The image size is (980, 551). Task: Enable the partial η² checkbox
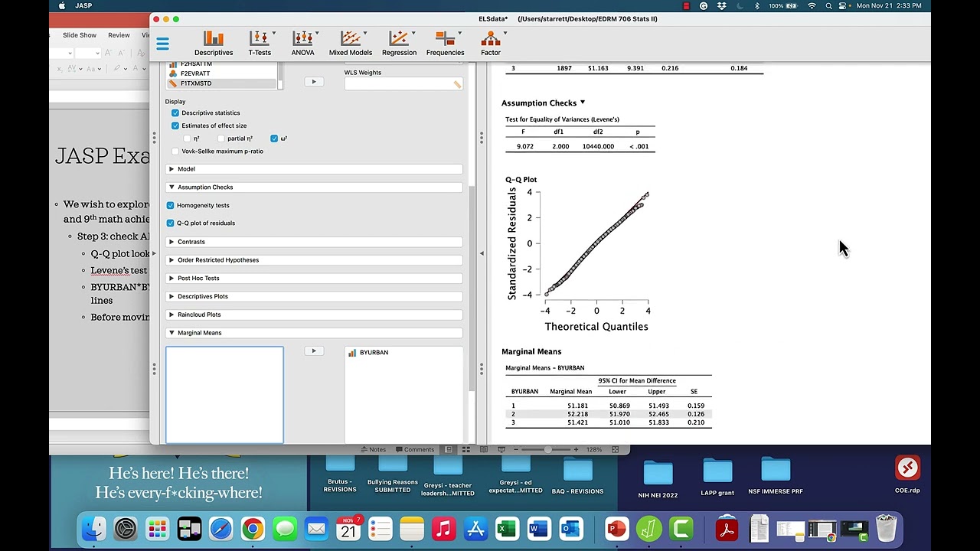(220, 139)
